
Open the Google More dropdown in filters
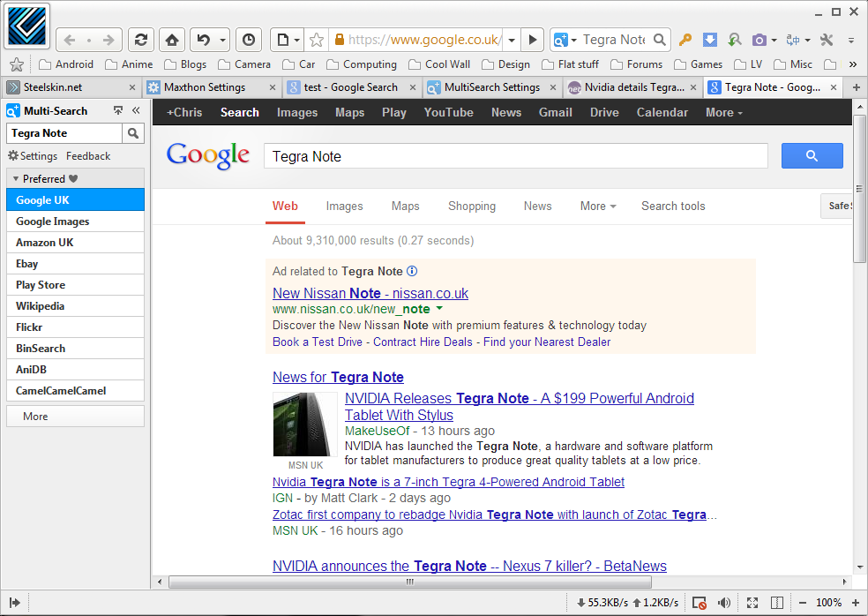pyautogui.click(x=597, y=207)
